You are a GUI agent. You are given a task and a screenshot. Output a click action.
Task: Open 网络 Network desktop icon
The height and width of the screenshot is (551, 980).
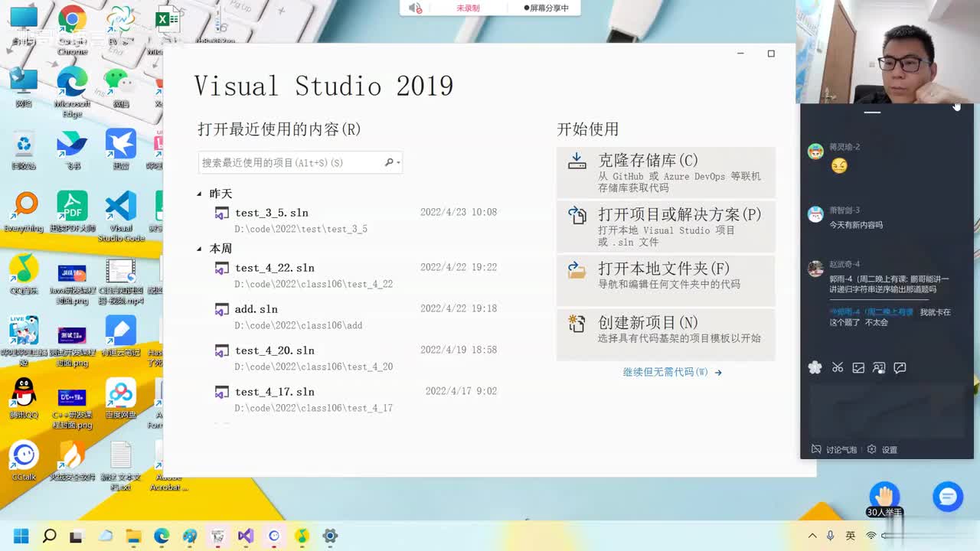coord(24,86)
